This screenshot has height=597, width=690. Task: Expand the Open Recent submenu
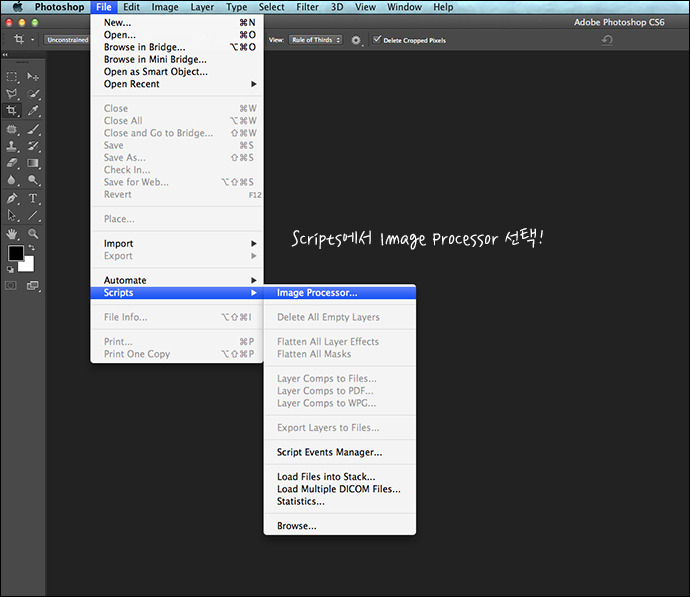tap(177, 84)
